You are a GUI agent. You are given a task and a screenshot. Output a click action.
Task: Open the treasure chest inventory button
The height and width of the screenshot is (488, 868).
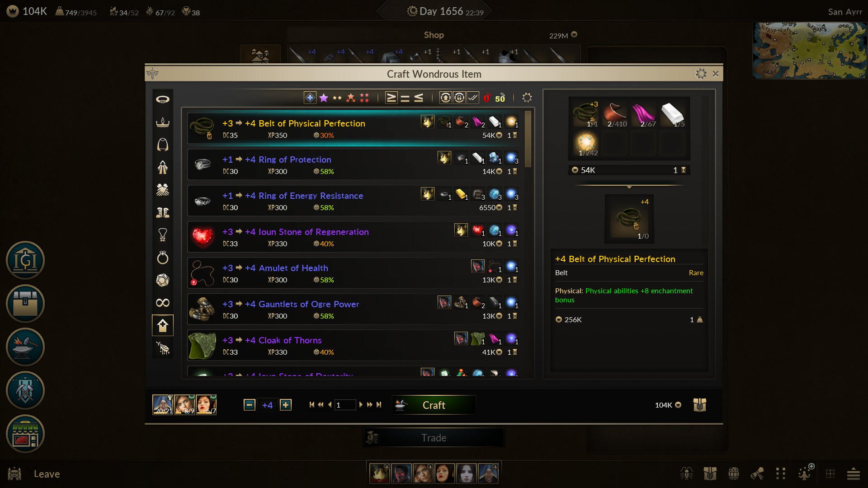click(x=25, y=304)
